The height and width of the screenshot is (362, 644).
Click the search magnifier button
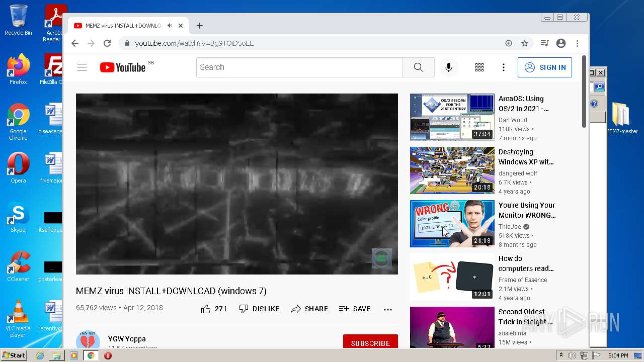coord(419,67)
